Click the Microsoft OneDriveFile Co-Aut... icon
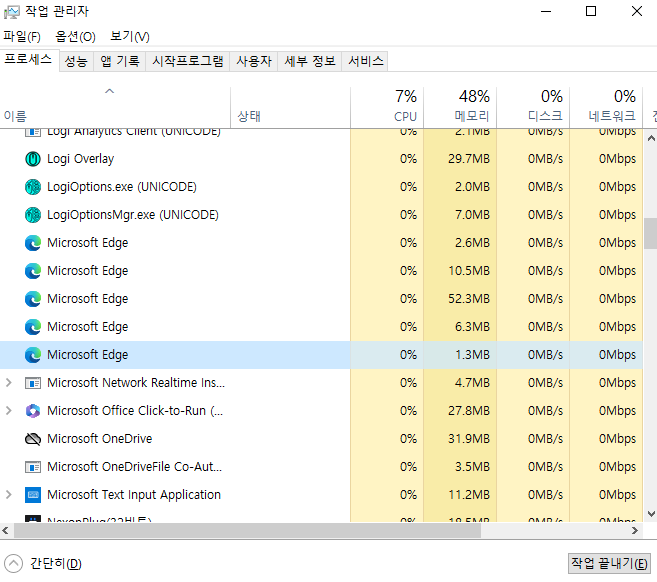 (x=33, y=467)
